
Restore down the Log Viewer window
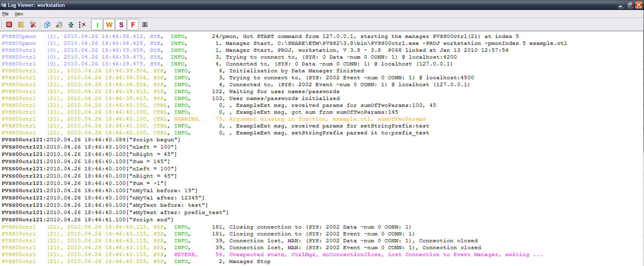(630, 5)
